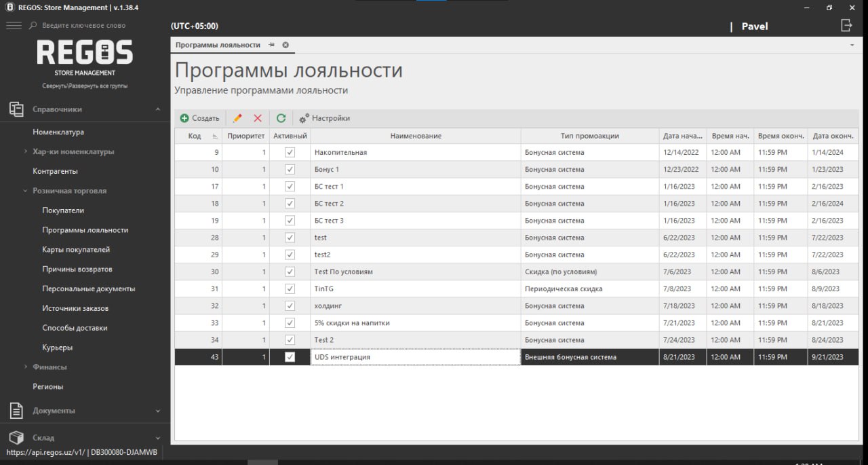Click the green Create plus icon
868x465 pixels.
[184, 118]
